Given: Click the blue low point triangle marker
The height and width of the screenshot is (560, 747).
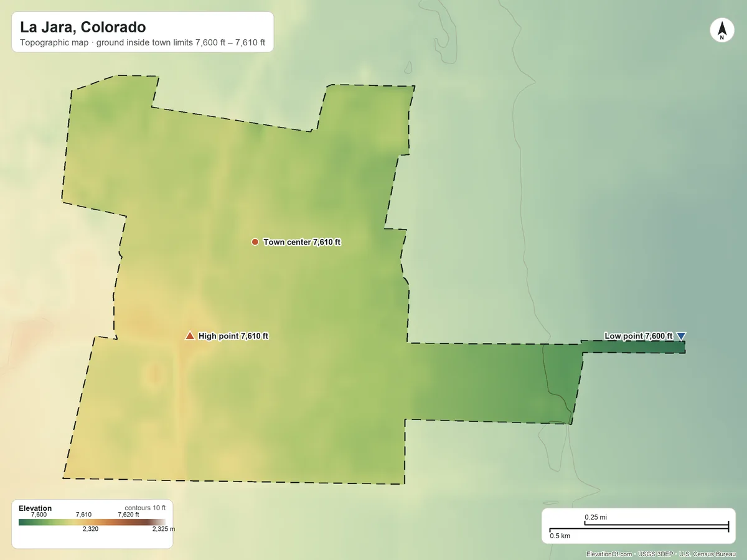Looking at the screenshot, I should point(681,336).
